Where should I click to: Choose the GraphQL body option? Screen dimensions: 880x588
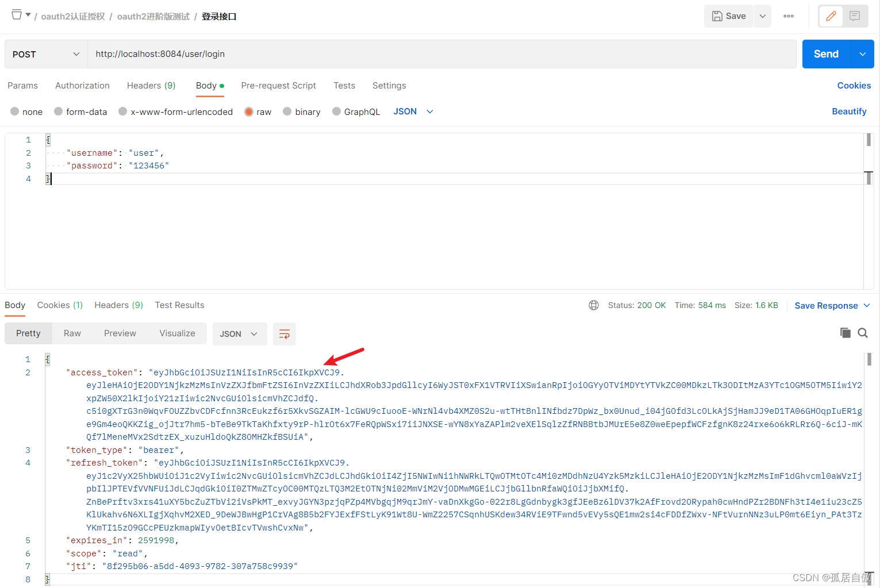(x=337, y=112)
